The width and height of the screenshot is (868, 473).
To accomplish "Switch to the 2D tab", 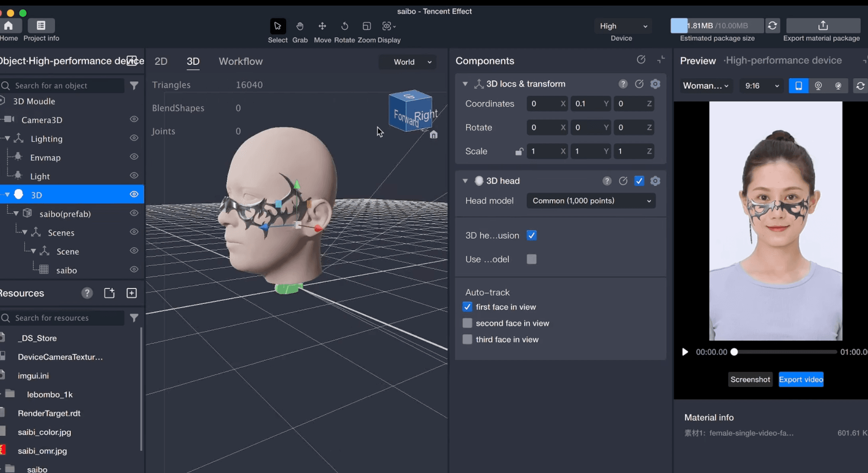I will (161, 61).
